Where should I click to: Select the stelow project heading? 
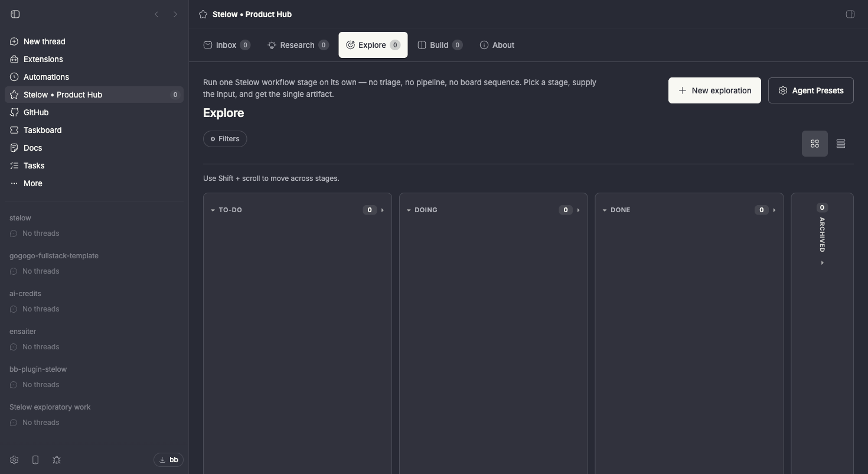pyautogui.click(x=20, y=218)
